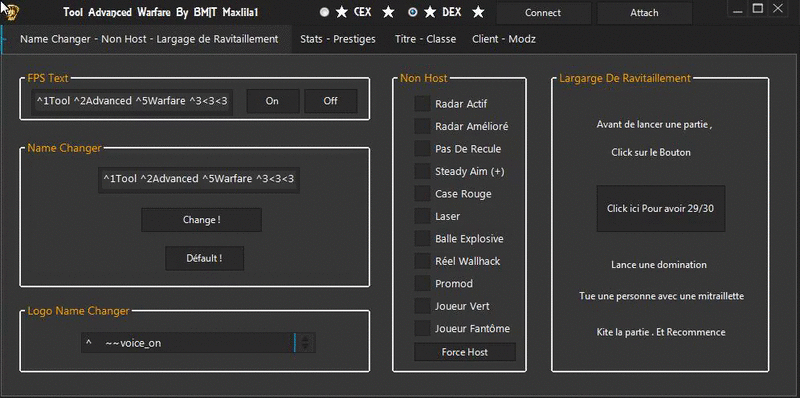Viewport: 800px width, 398px height.
Task: Close the tool window
Action: (777, 8)
